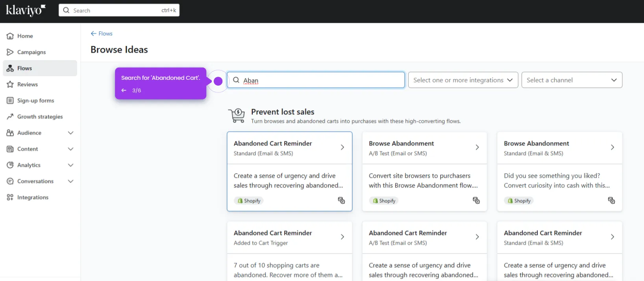Open Campaigns in the sidebar
644x281 pixels.
(40, 52)
